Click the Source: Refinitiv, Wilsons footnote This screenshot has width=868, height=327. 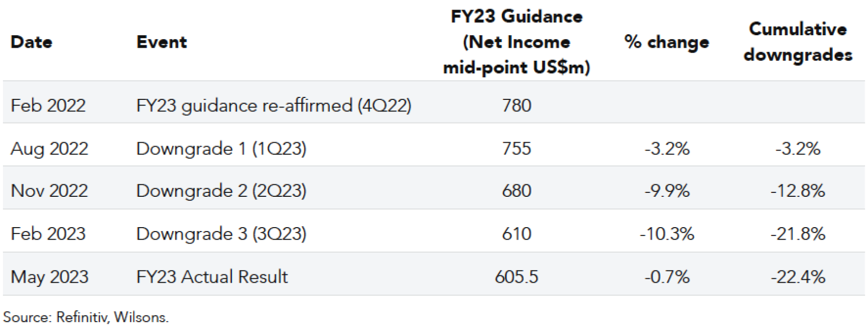pos(86,317)
